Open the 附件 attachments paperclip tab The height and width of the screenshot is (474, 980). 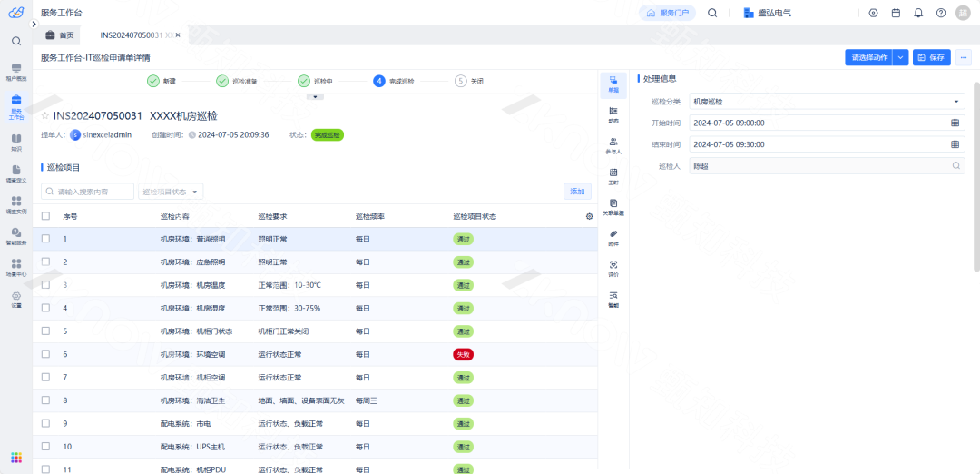[613, 238]
